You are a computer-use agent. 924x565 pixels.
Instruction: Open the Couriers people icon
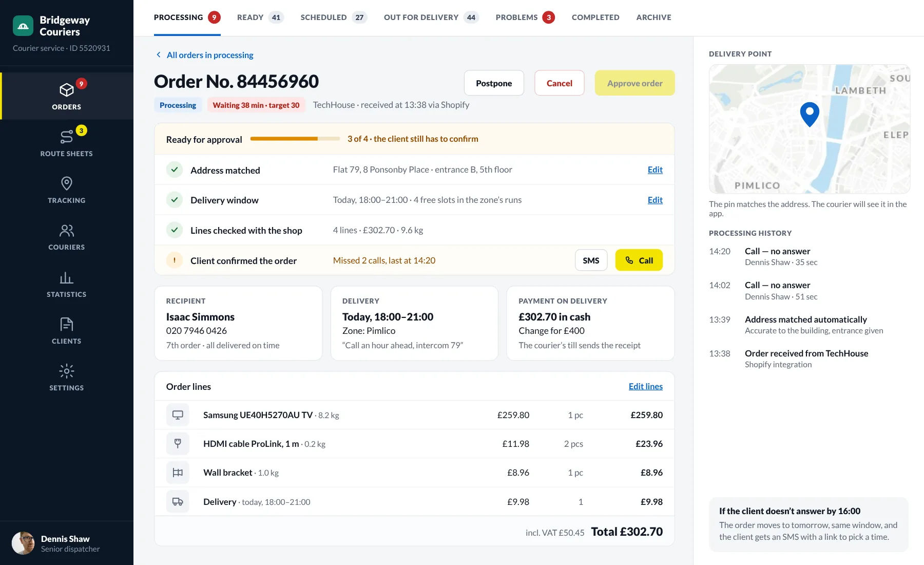(67, 230)
